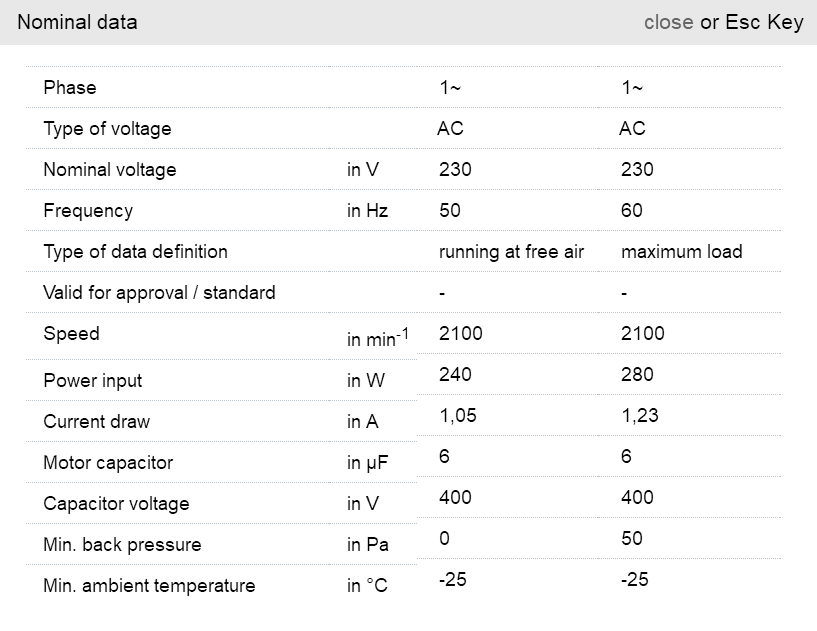Select the Valid for approval / standard label
The image size is (817, 631).
[159, 293]
